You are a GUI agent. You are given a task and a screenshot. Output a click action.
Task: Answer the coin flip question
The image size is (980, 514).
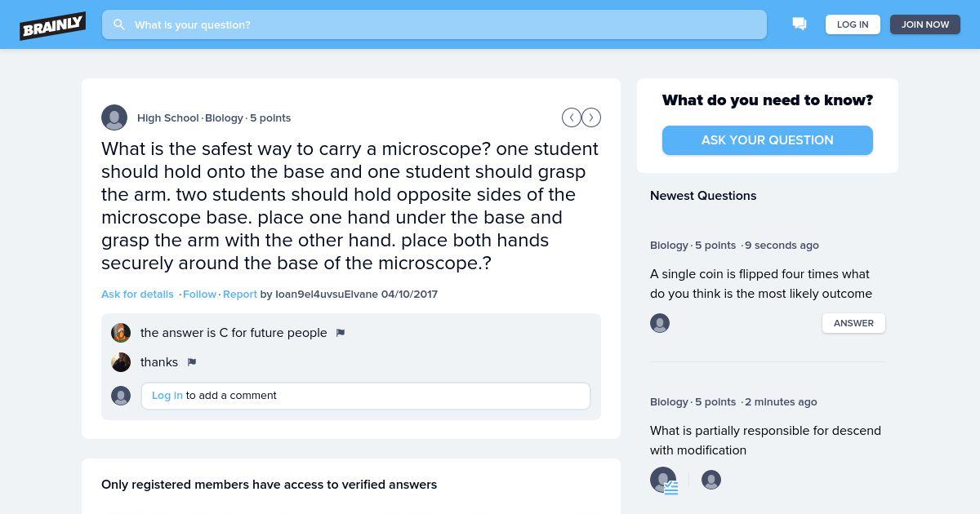[853, 323]
